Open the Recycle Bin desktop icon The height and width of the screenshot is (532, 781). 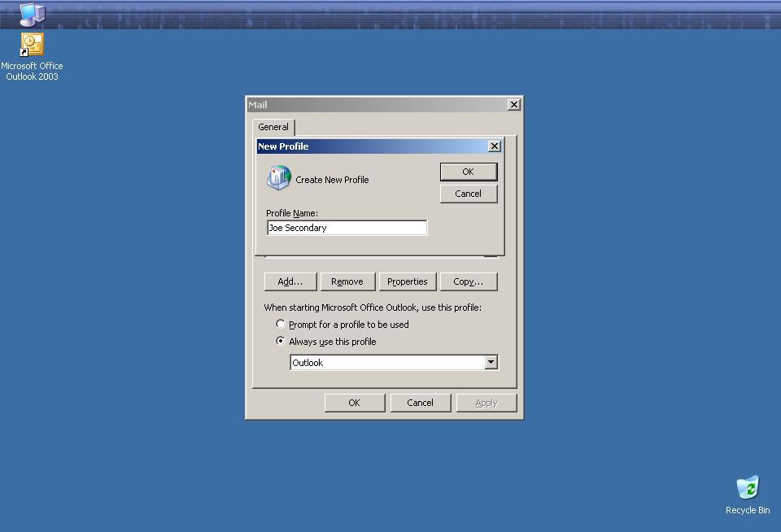(747, 495)
